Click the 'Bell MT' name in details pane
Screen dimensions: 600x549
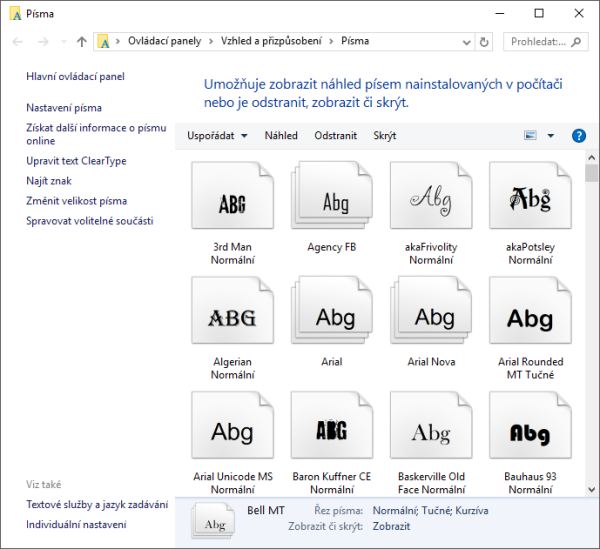point(266,510)
